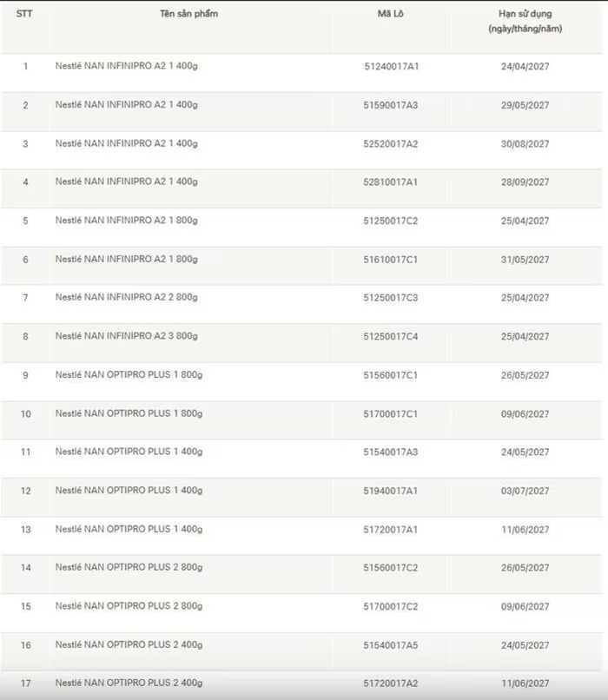This screenshot has width=608, height=700.
Task: Select batch code 51240017A1
Action: 390,66
